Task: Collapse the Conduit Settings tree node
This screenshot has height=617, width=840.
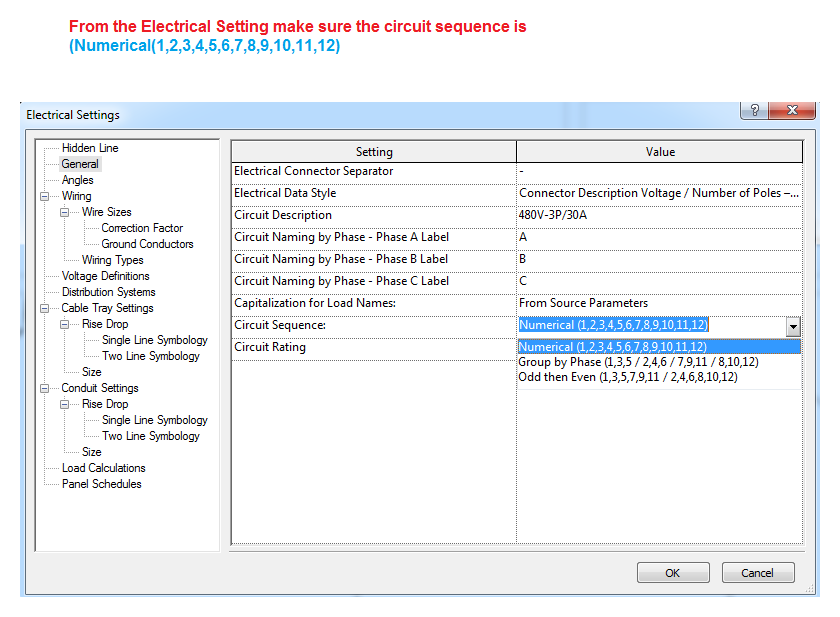Action: coord(45,388)
